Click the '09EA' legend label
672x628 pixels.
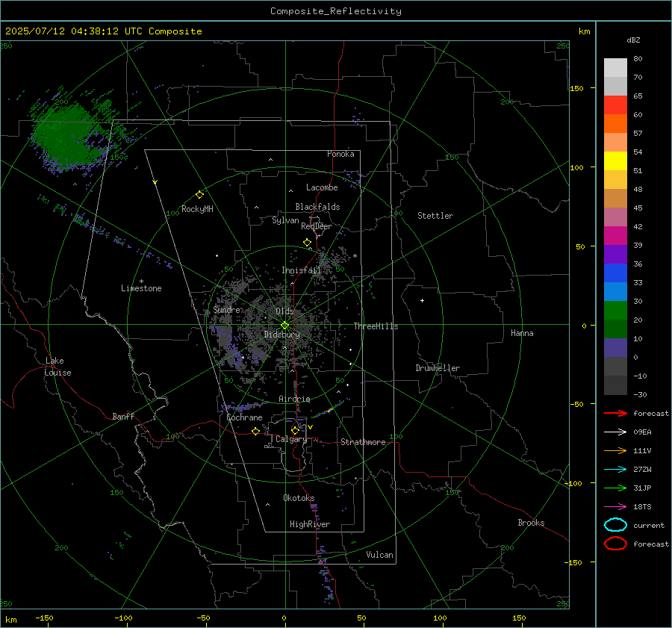(x=642, y=432)
